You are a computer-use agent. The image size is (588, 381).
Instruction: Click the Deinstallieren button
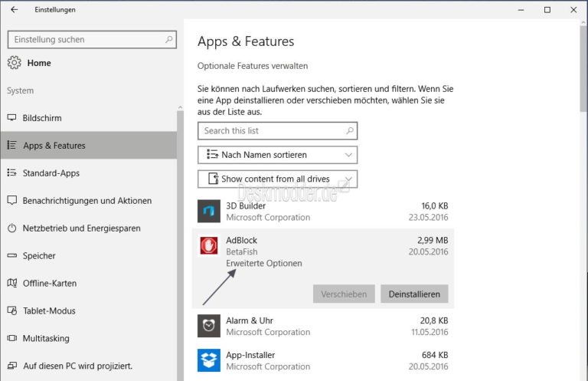[x=414, y=294]
